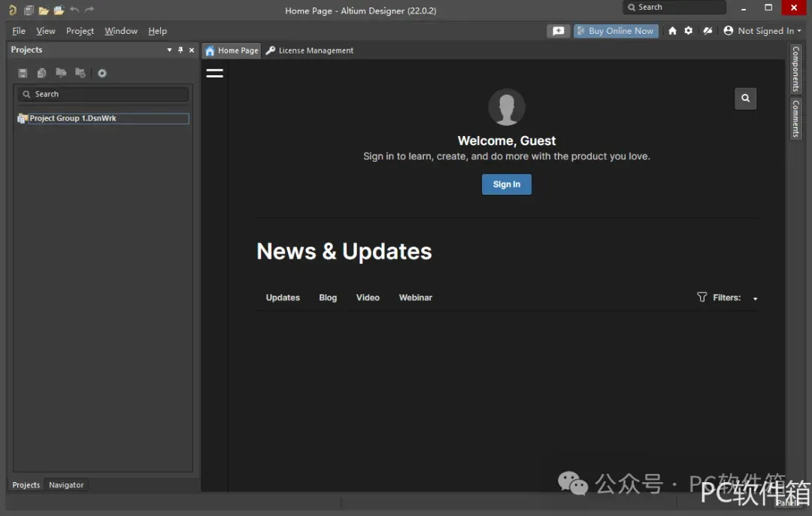Open the Components side panel tab
This screenshot has width=812, height=516.
(x=795, y=68)
